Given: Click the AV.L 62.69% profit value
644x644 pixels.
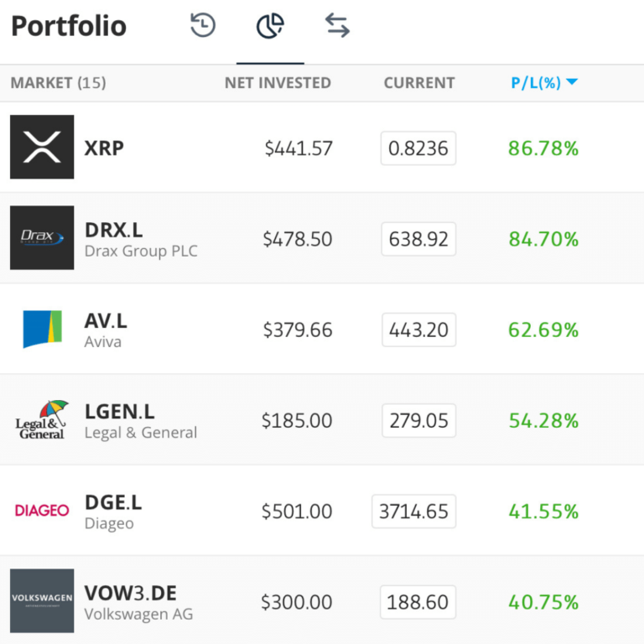Looking at the screenshot, I should click(x=543, y=330).
